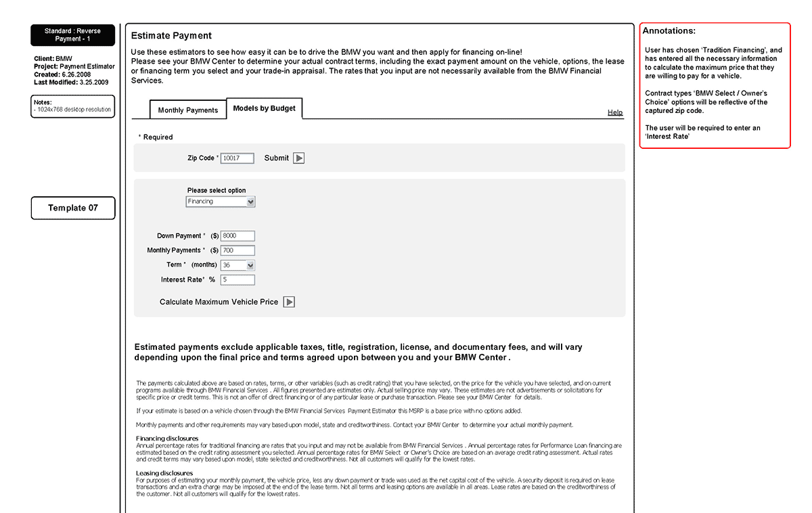Open the Help link
The image size is (812, 513).
[614, 112]
